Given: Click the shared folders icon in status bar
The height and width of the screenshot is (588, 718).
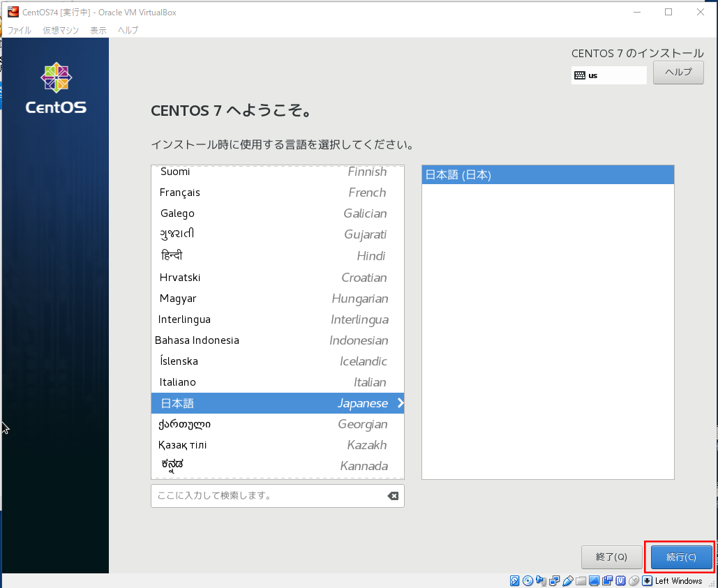Looking at the screenshot, I should (x=581, y=581).
